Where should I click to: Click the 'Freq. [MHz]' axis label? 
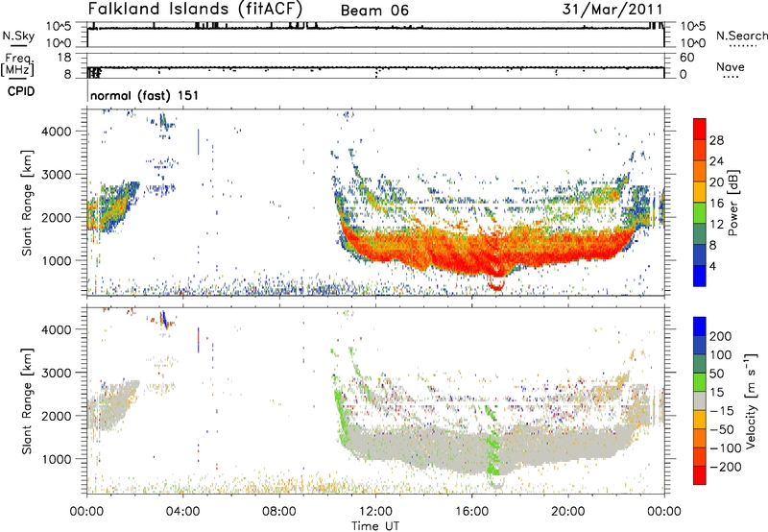(17, 65)
